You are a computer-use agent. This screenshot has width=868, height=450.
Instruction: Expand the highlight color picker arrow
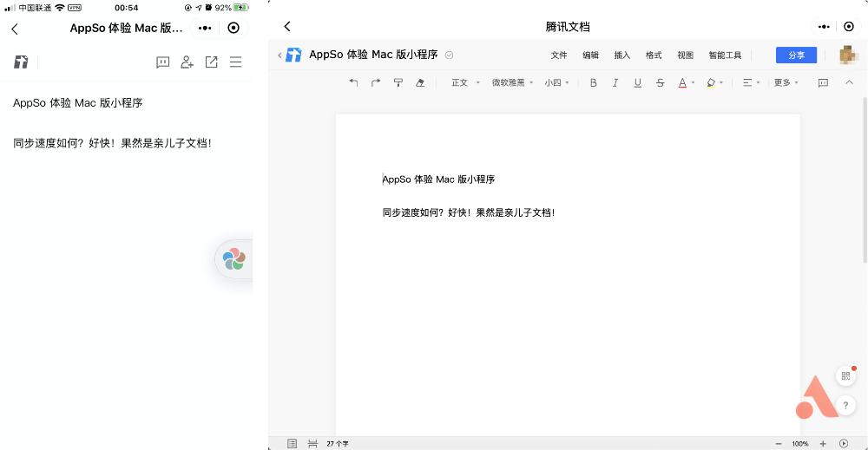click(x=721, y=83)
